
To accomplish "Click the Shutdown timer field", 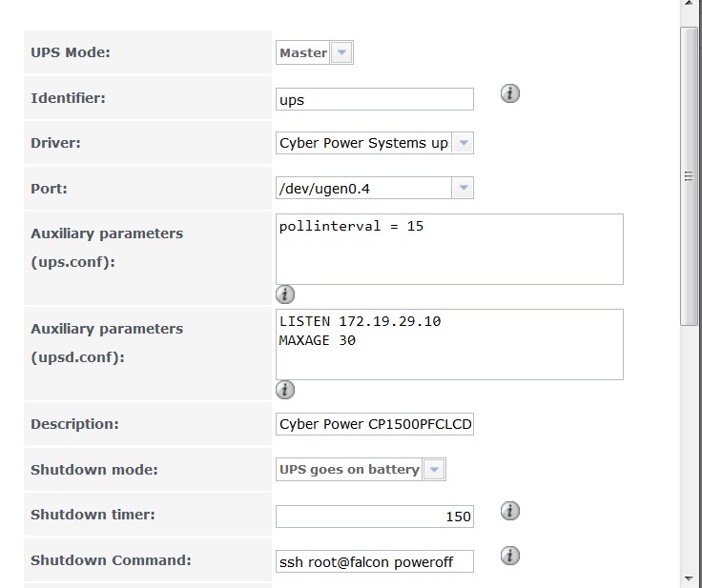I will [x=374, y=517].
